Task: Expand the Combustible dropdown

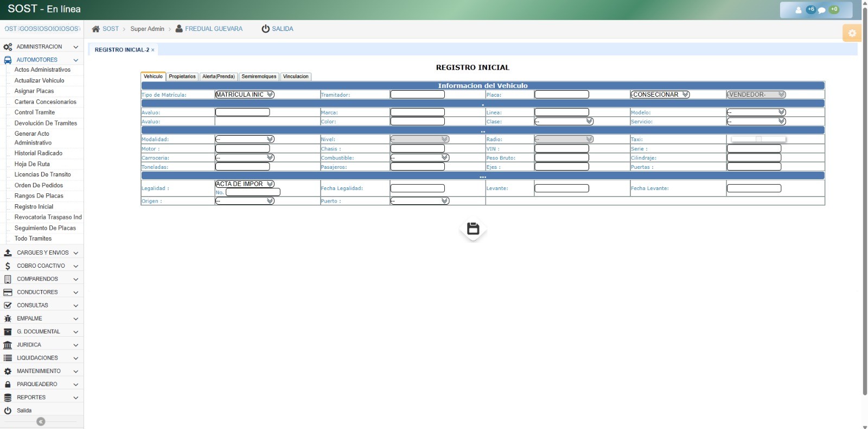Action: (x=419, y=158)
